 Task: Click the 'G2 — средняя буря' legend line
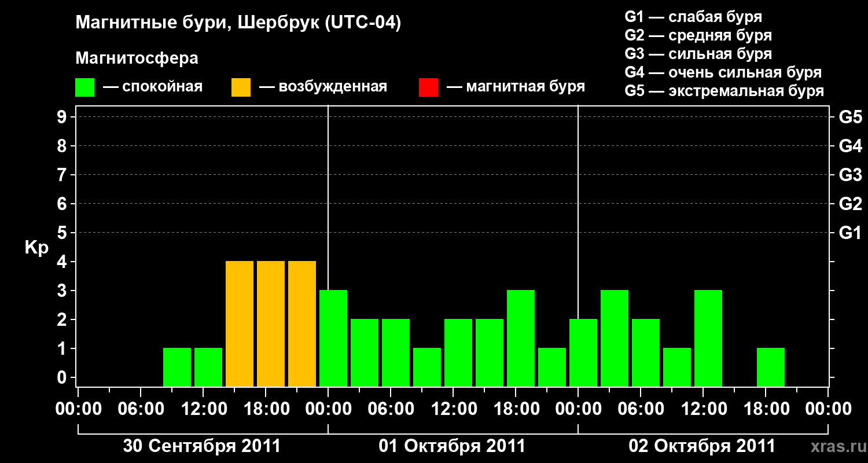[698, 35]
